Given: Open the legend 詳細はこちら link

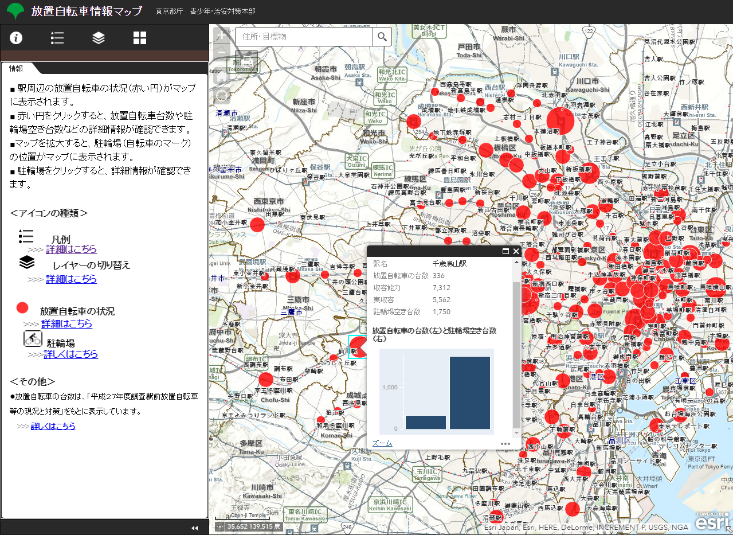Looking at the screenshot, I should pyautogui.click(x=71, y=248).
